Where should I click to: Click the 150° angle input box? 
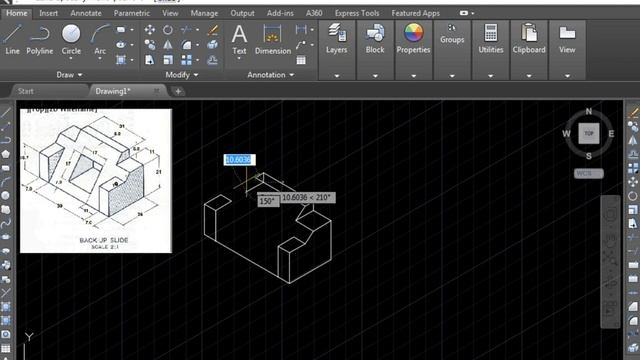pos(268,201)
